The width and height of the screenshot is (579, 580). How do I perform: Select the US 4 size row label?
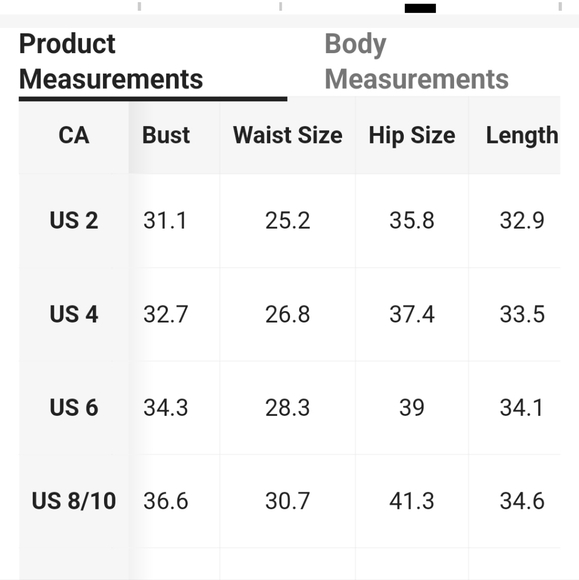click(74, 314)
